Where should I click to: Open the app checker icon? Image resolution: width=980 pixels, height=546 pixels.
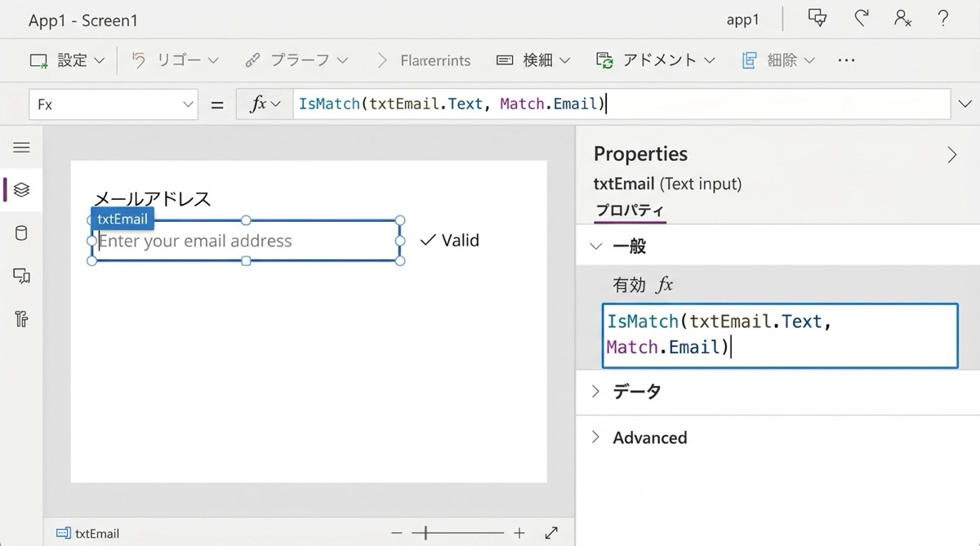817,20
